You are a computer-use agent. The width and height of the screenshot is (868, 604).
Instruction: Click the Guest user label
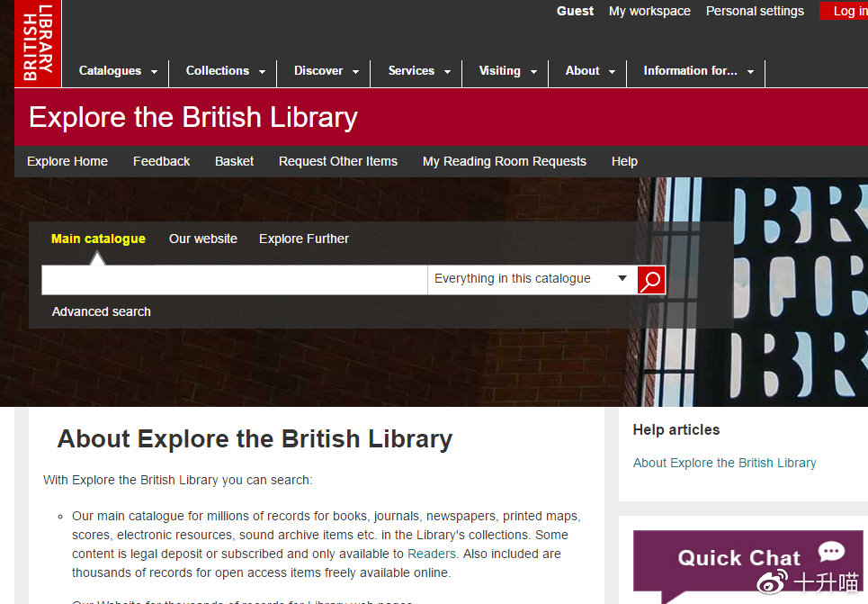[575, 11]
